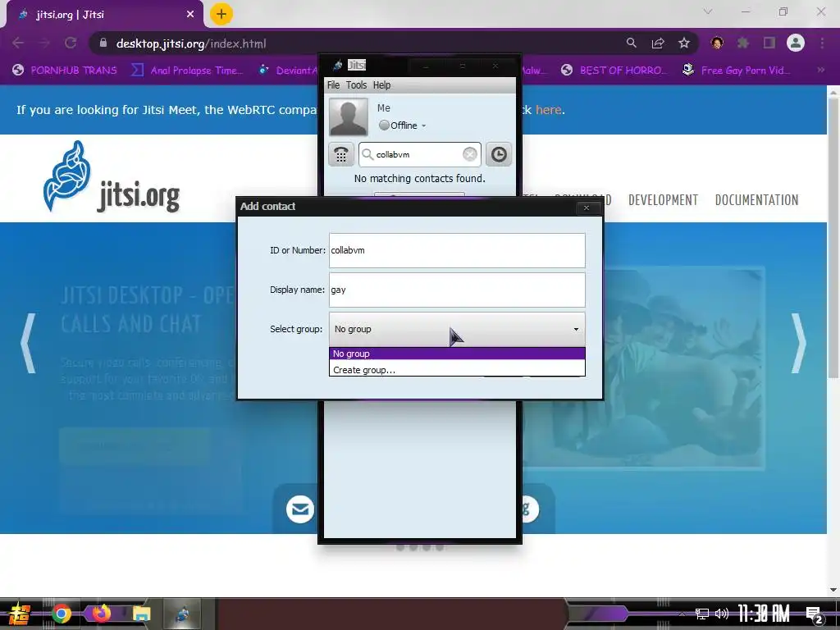
Task: Reload the page in Chrome
Action: point(71,43)
